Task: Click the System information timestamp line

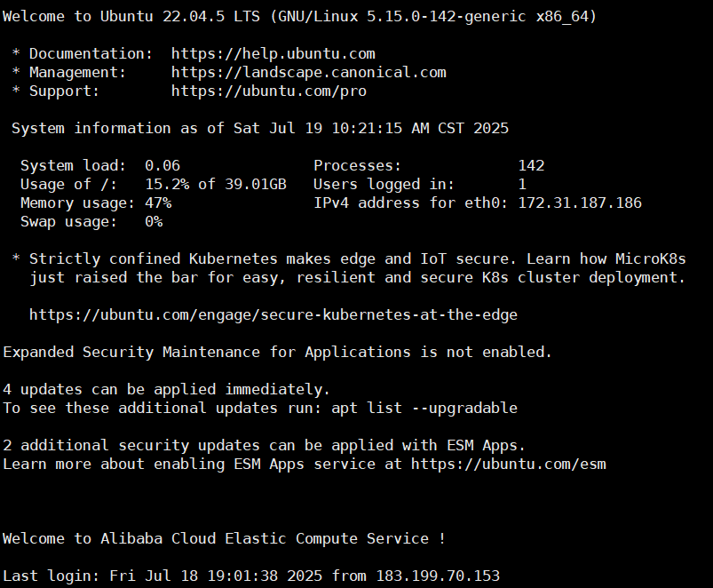Action: pos(259,128)
